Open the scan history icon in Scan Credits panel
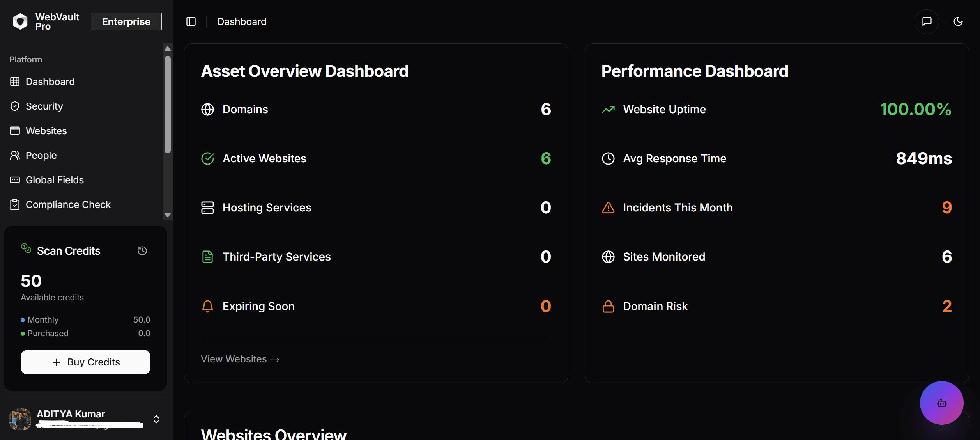 [x=142, y=250]
